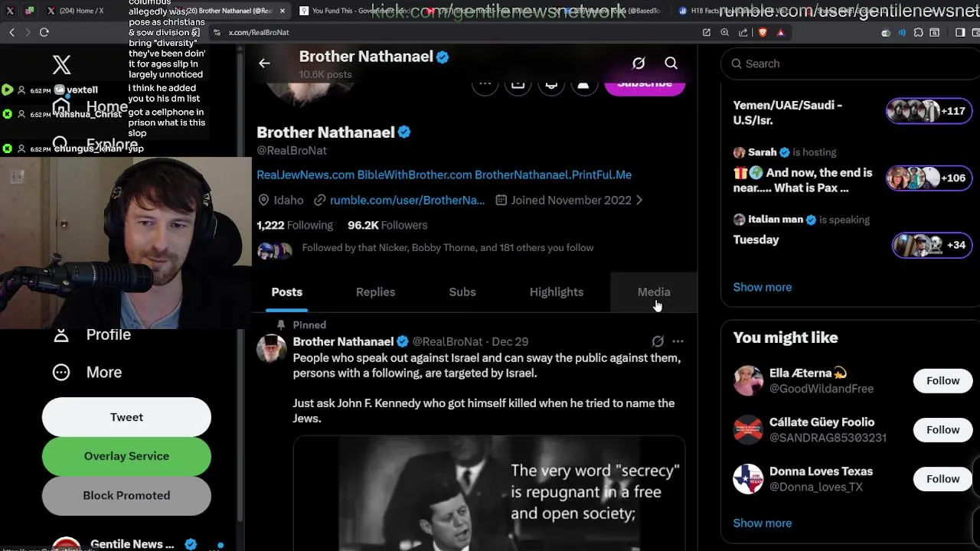Click the Profile person icon in sidebar
980x551 pixels.
(61, 335)
